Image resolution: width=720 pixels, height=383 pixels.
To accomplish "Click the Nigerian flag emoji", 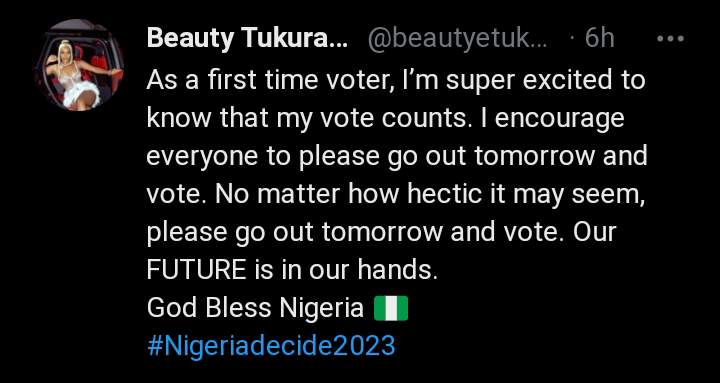I will click(x=391, y=308).
